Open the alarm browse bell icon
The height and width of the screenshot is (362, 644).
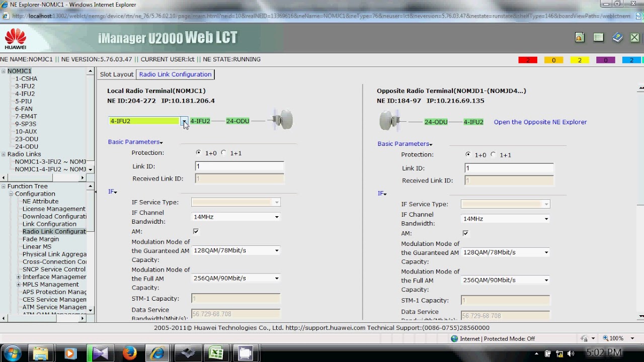tap(580, 38)
